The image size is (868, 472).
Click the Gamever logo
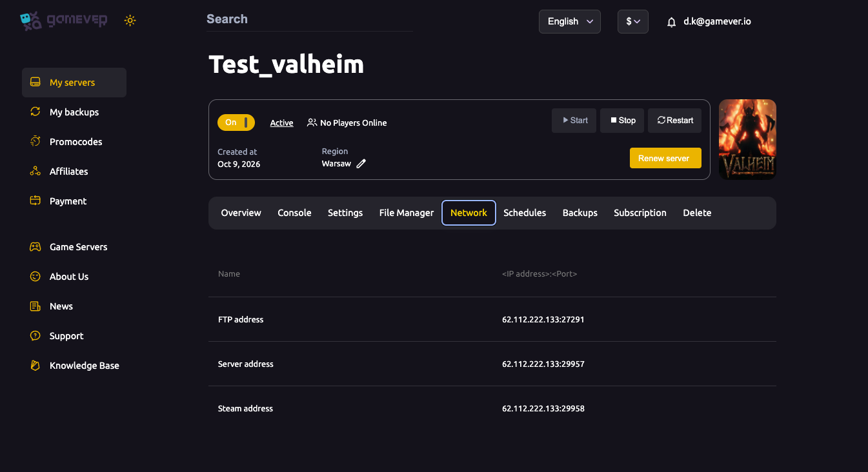[63, 21]
